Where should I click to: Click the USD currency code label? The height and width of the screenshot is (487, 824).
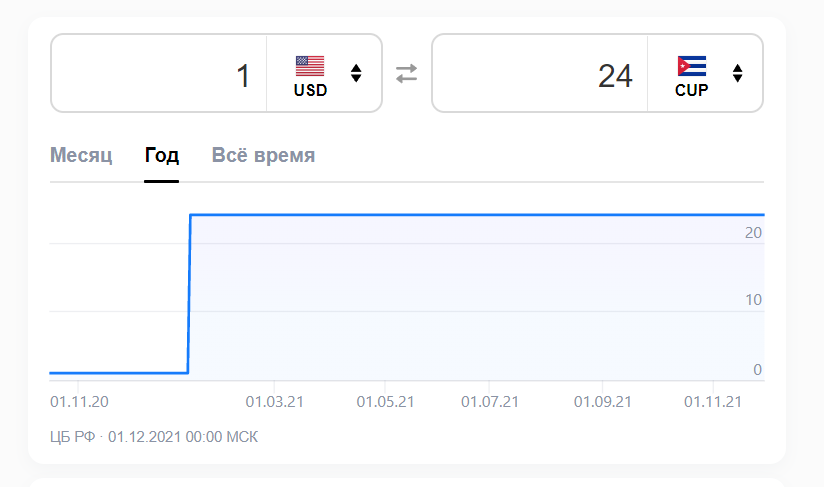point(310,90)
